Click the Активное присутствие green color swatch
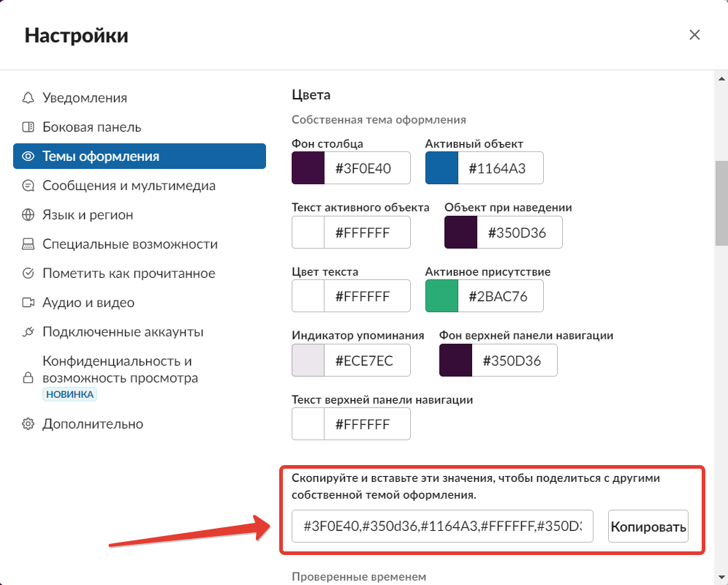 [441, 295]
